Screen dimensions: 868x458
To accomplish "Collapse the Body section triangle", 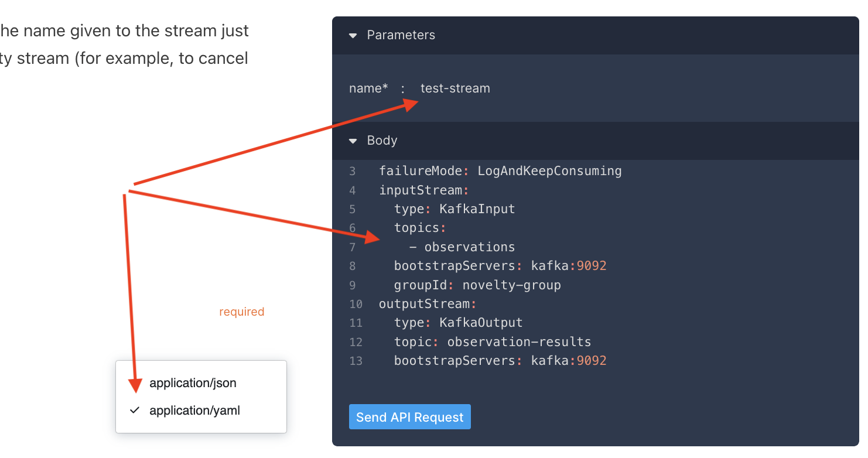I will tap(353, 141).
